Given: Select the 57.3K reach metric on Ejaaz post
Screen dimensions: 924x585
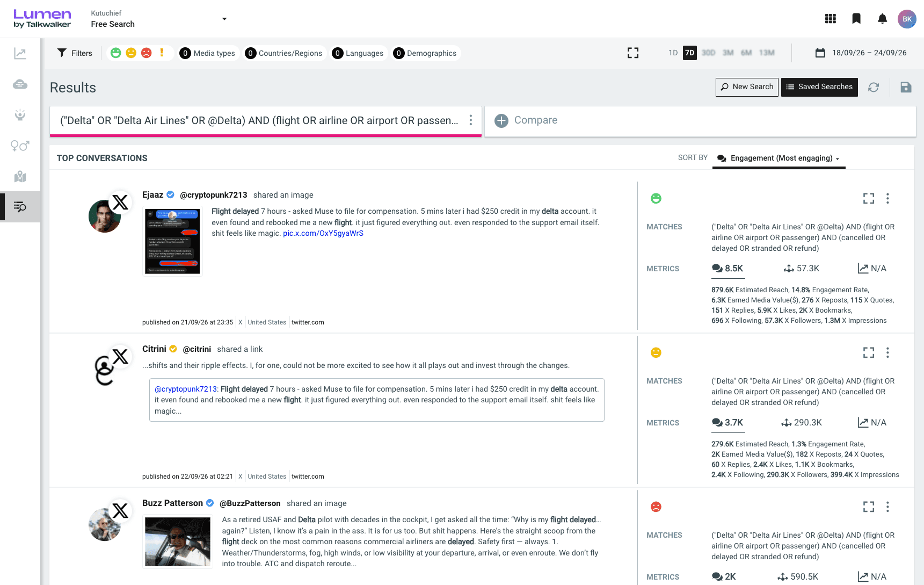Looking at the screenshot, I should pos(801,268).
